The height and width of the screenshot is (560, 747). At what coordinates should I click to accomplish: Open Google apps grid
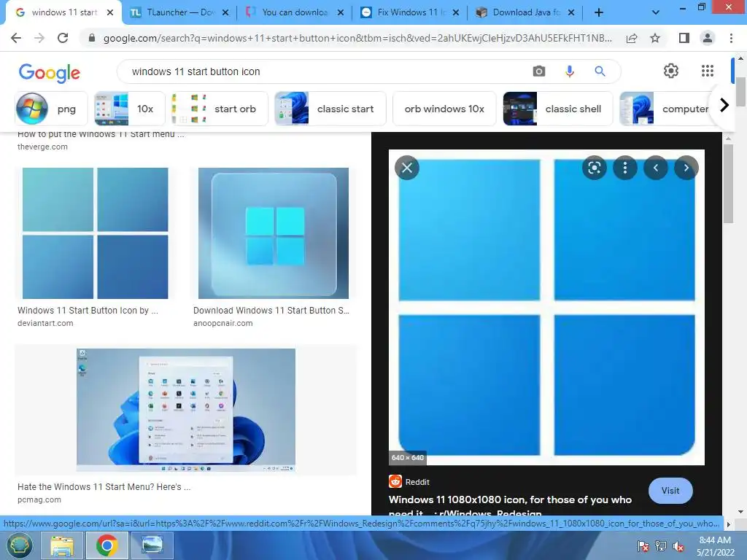point(708,71)
